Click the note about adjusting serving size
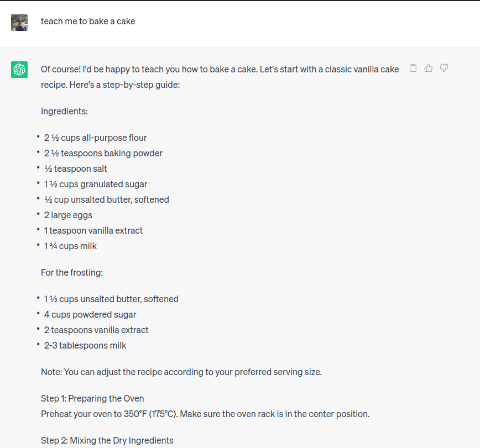480x448 pixels. 181,372
